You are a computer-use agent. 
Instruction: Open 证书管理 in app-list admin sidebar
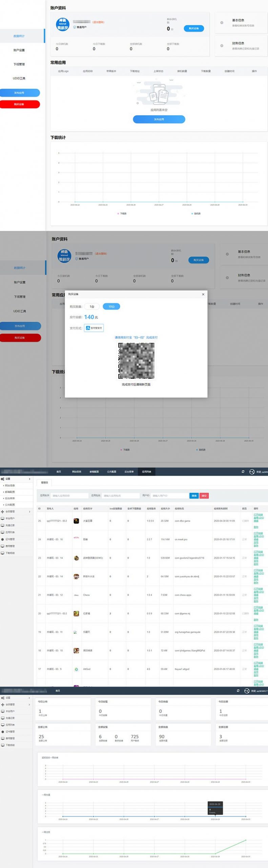(x=17, y=539)
